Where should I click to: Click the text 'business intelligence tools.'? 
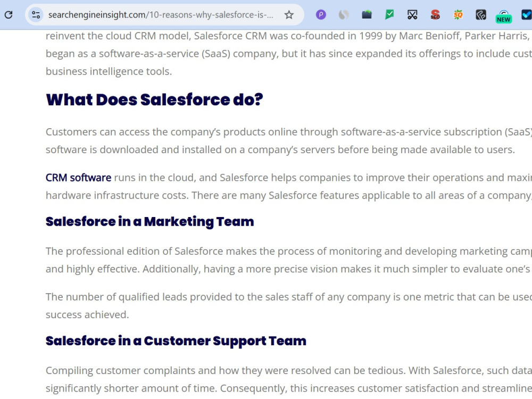(x=109, y=71)
